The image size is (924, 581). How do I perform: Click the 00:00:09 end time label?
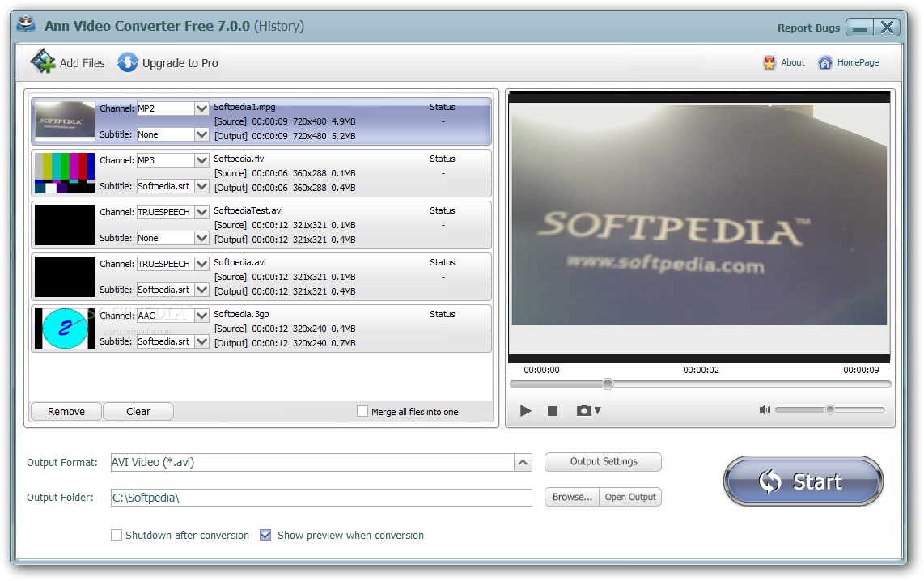[860, 370]
